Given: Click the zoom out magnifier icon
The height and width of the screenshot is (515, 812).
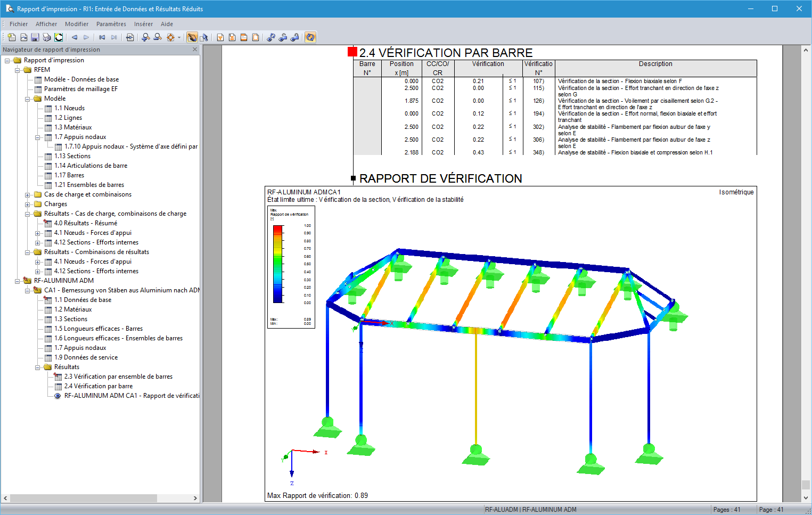Looking at the screenshot, I should coord(158,37).
